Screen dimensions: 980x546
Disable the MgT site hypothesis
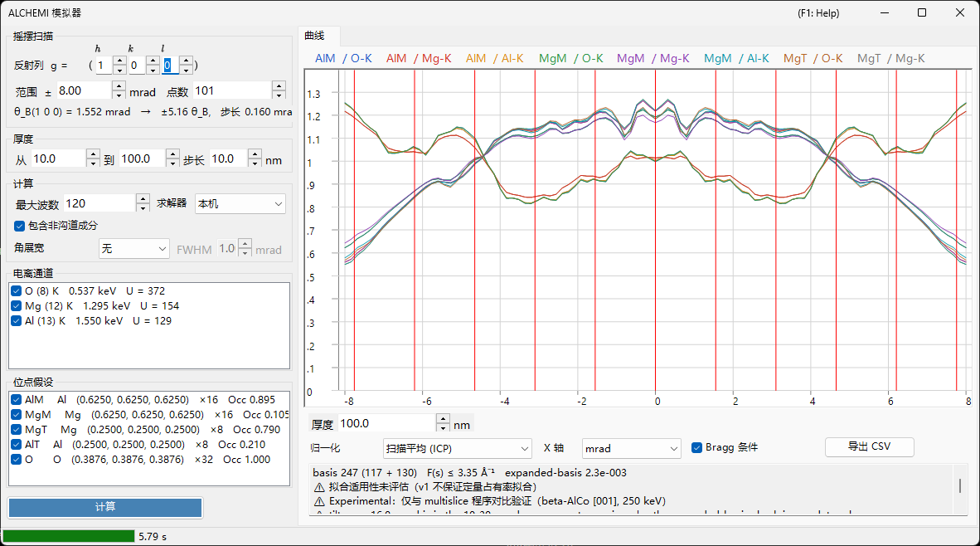[x=17, y=430]
